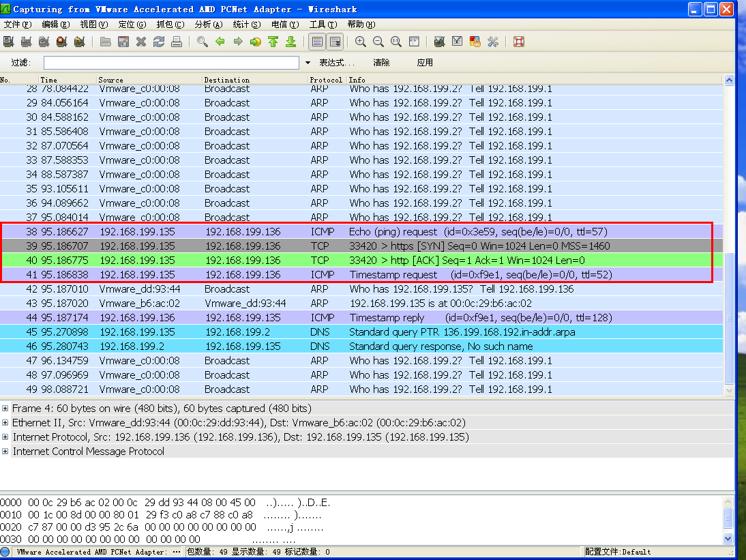Open the coloring rules editor
The width and height of the screenshot is (746, 560).
pyautogui.click(x=475, y=42)
